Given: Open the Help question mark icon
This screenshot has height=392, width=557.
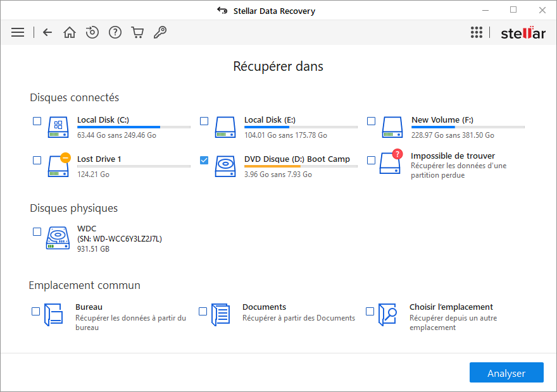Looking at the screenshot, I should point(115,32).
